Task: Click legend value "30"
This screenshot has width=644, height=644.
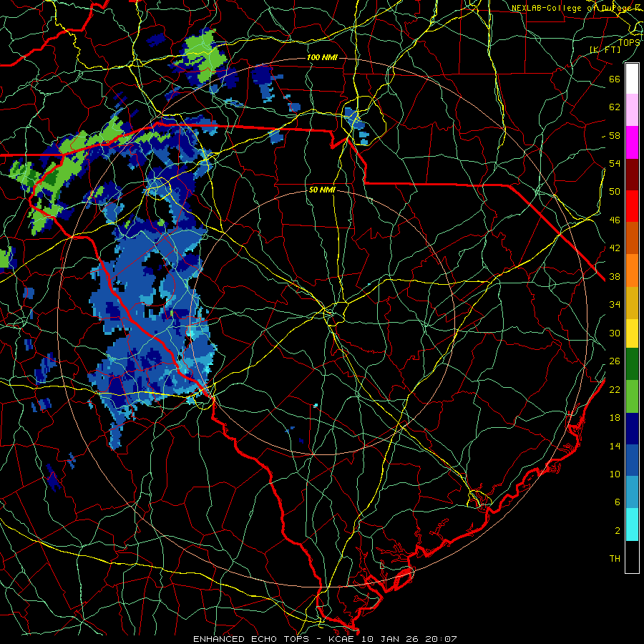Action: tap(615, 333)
